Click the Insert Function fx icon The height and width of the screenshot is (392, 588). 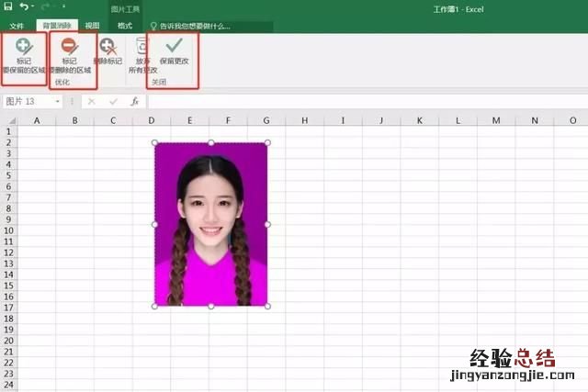click(x=134, y=101)
